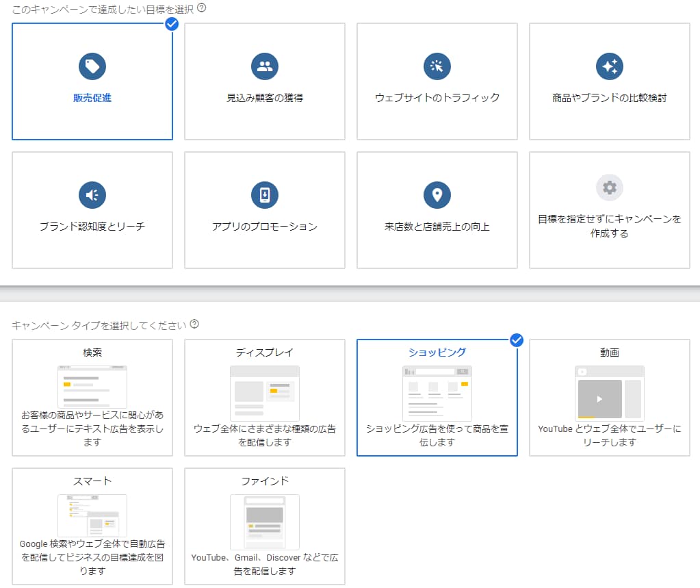700x588 pixels.
Task: Choose the ディスプレイ campaign type thumbnail
Action: (x=265, y=393)
